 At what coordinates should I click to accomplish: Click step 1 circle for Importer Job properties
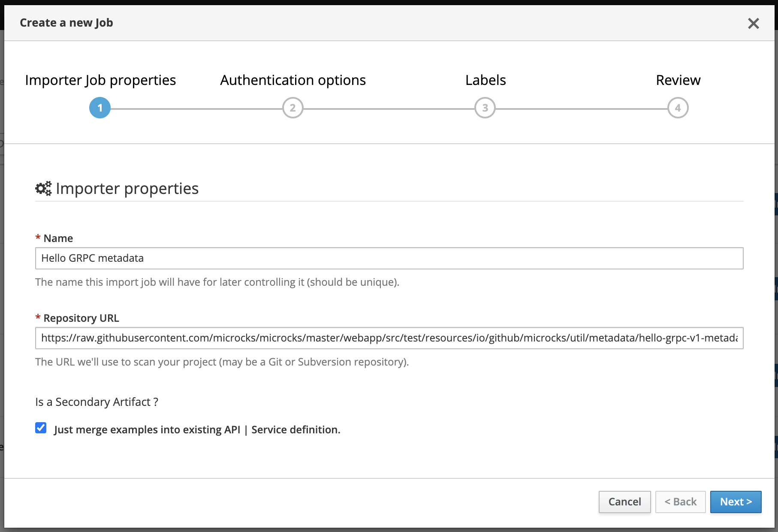coord(99,108)
